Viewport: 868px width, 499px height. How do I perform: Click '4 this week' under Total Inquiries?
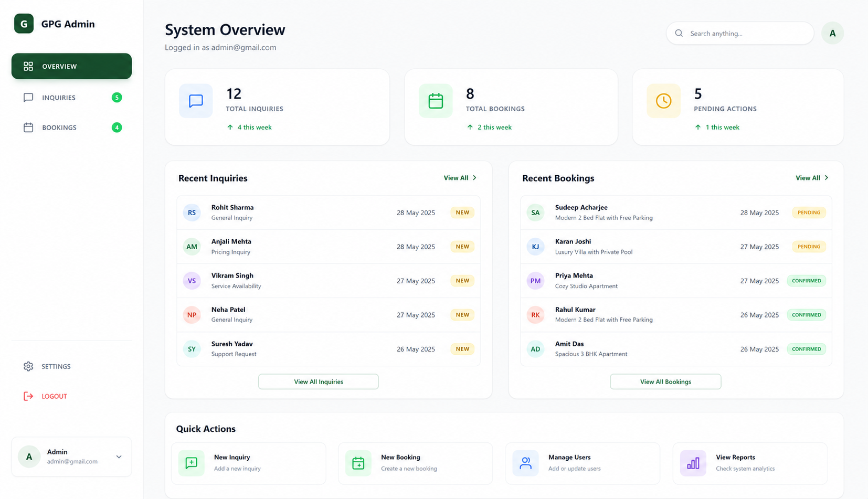tap(254, 127)
